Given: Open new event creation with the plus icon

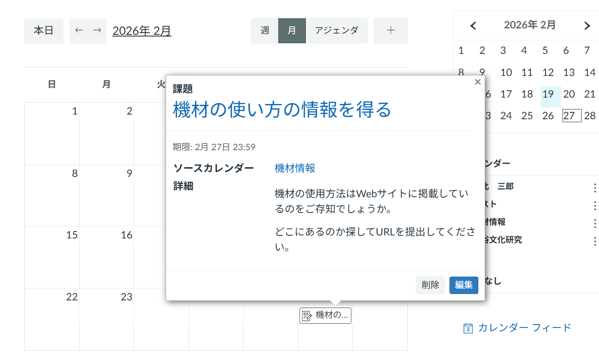Looking at the screenshot, I should click(x=390, y=31).
